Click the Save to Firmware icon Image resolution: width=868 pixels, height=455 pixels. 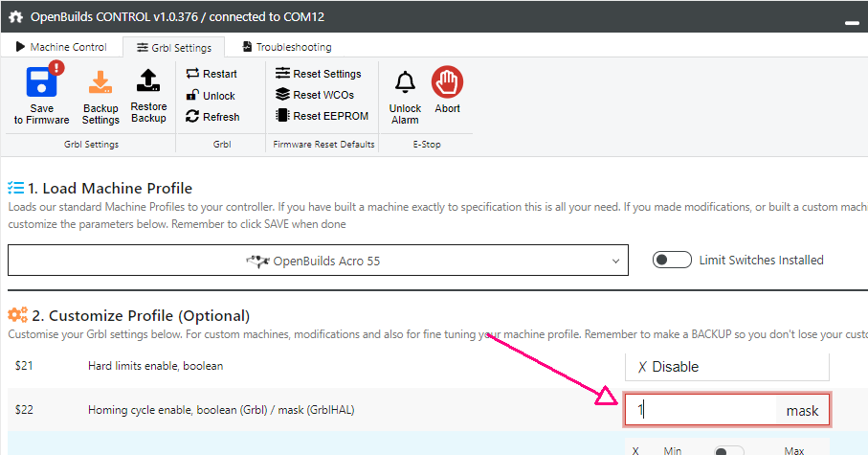[41, 80]
